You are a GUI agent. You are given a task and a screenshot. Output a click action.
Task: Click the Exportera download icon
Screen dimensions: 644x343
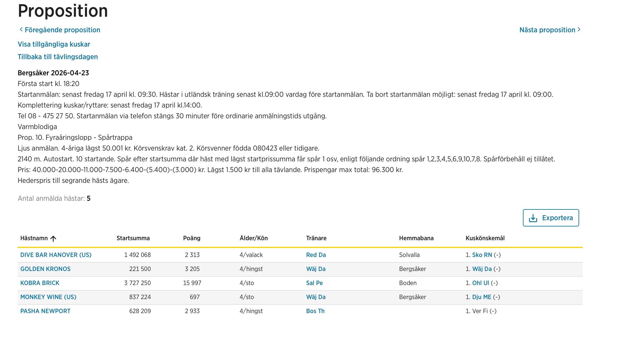[x=533, y=218]
